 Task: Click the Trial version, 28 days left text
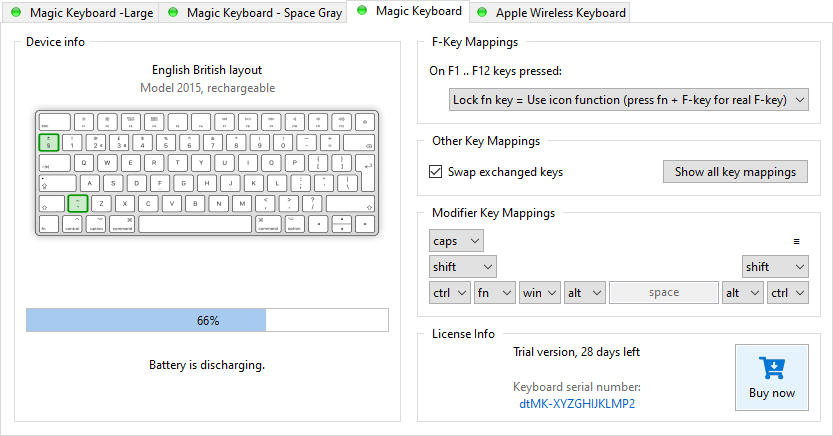pyautogui.click(x=576, y=352)
